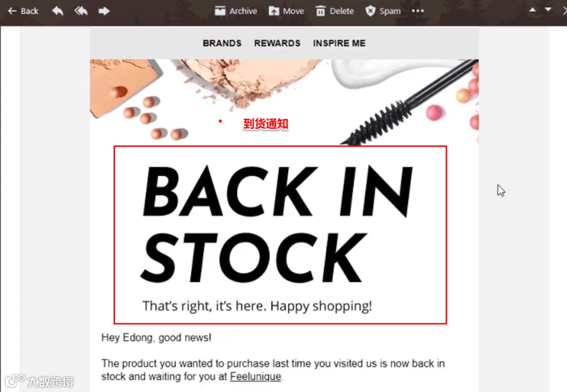This screenshot has height=392, width=567.
Task: Click the Back text label
Action: click(x=29, y=11)
